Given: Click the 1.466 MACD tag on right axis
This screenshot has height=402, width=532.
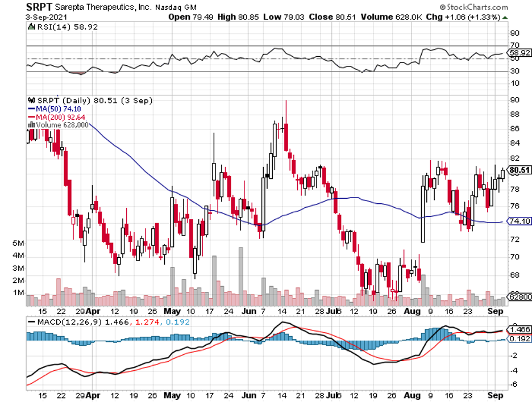Looking at the screenshot, I should (x=519, y=330).
